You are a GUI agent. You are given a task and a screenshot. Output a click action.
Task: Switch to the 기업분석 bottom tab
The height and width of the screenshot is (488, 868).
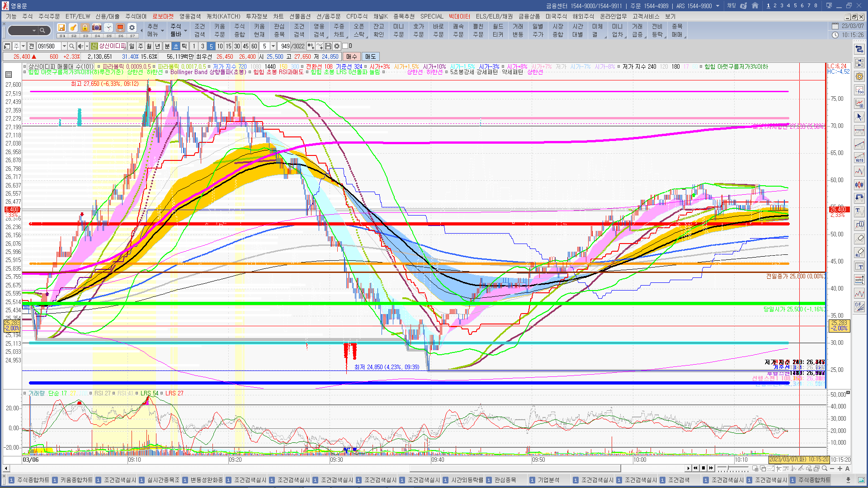coord(548,480)
